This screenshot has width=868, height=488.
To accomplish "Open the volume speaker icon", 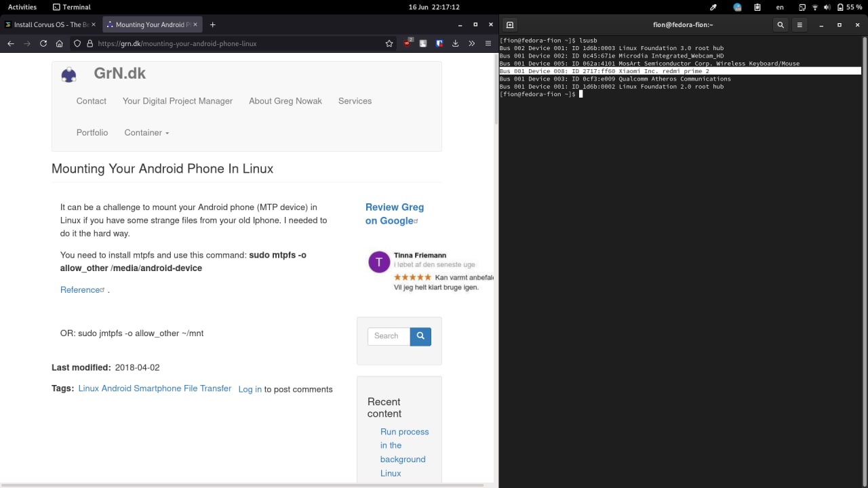I will pyautogui.click(x=827, y=7).
